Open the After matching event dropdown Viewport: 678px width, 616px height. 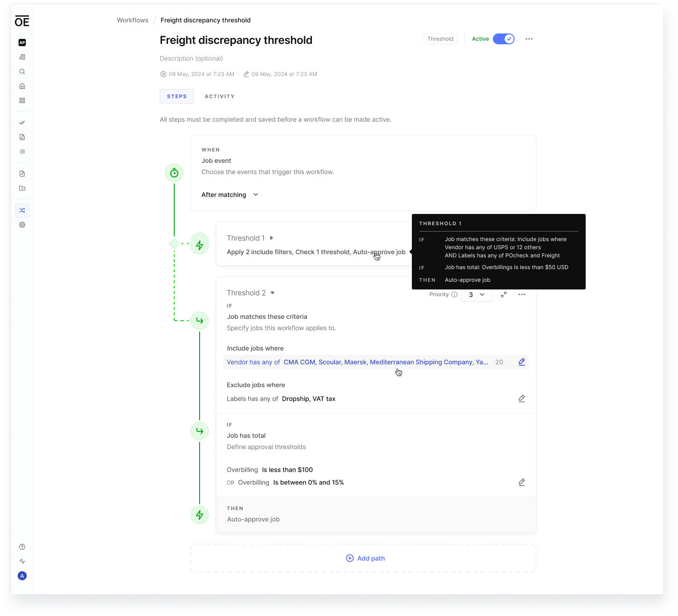(x=230, y=194)
